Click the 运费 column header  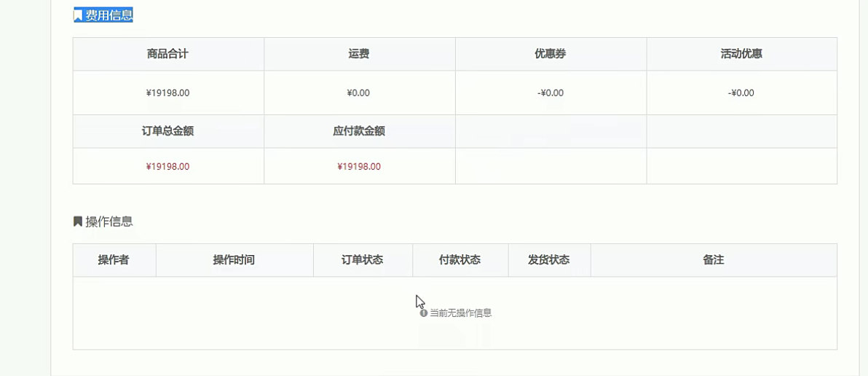[359, 54]
